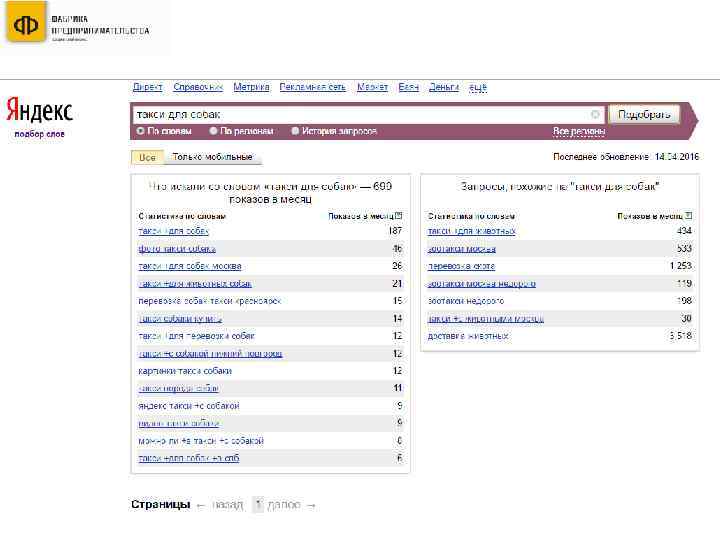Expand the 'ещё' menu in top navigation
The width and height of the screenshot is (720, 540).
click(478, 87)
